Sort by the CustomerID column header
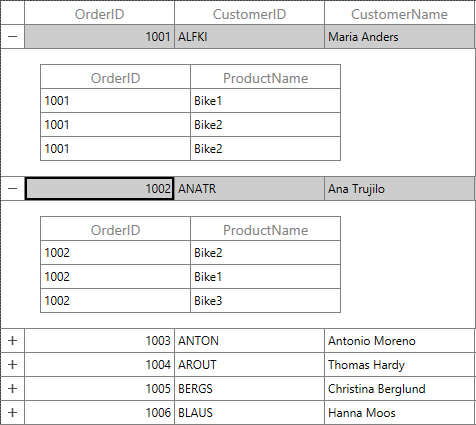 pyautogui.click(x=249, y=13)
